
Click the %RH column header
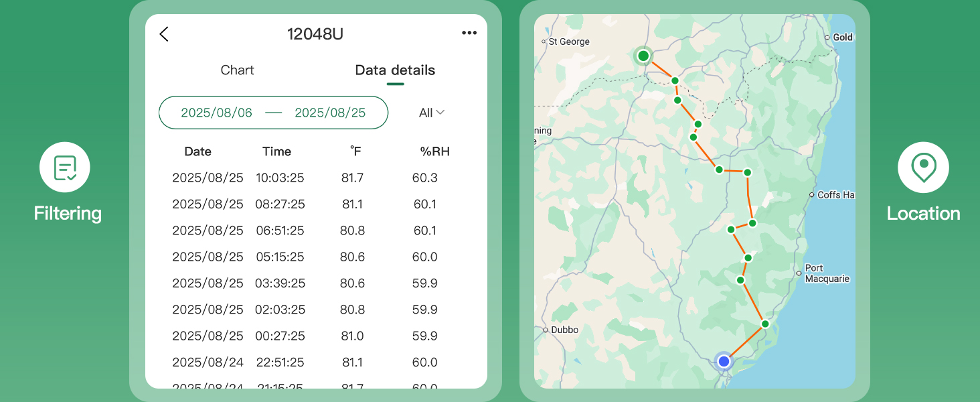click(x=434, y=151)
